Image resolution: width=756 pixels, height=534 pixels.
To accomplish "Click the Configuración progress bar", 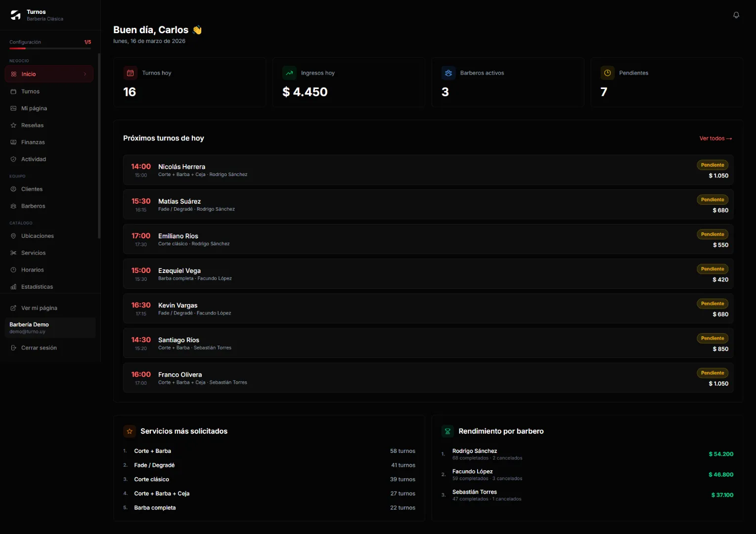I will click(50, 48).
